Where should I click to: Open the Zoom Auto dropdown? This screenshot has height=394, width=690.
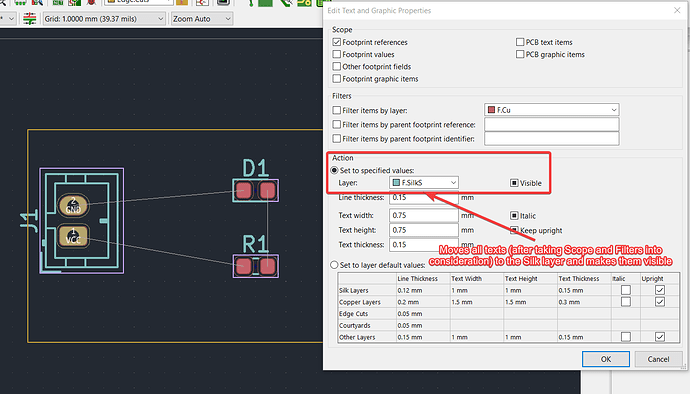click(x=202, y=19)
